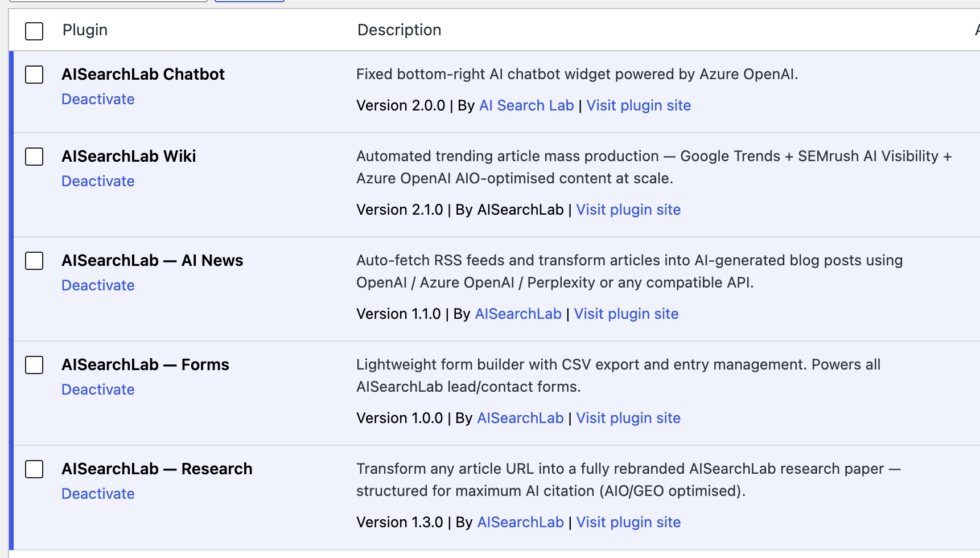Viewport: 980px width, 558px height.
Task: Tick the select-all checkbox beside Plugin header
Action: coord(34,31)
